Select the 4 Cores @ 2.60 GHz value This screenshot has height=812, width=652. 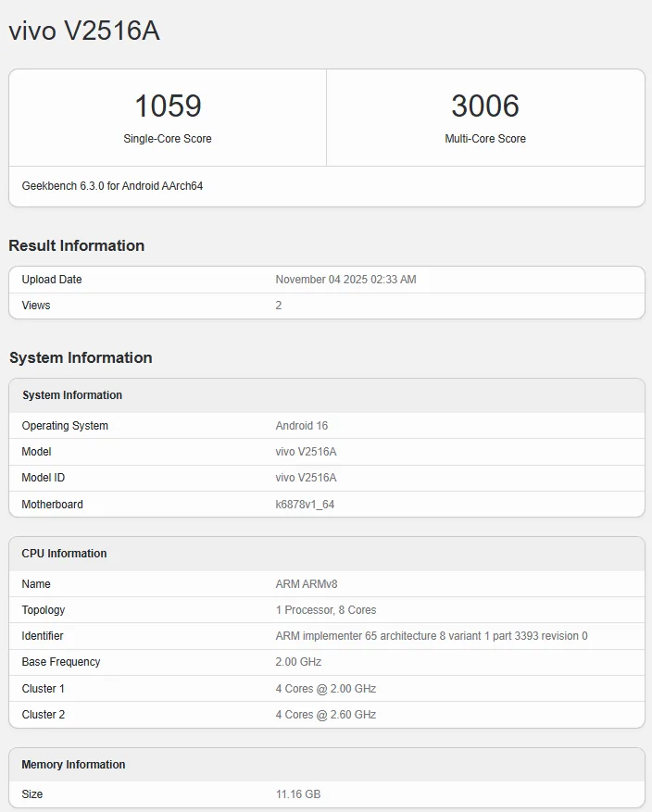pyautogui.click(x=326, y=715)
